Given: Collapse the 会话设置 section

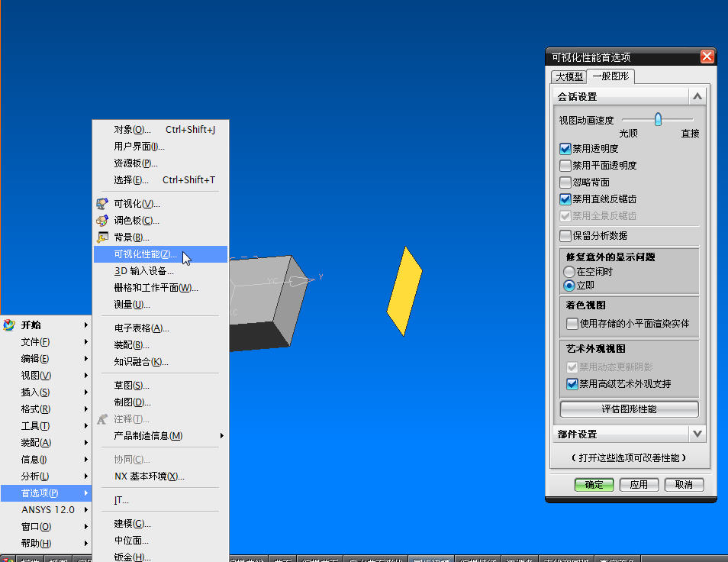Looking at the screenshot, I should click(697, 97).
